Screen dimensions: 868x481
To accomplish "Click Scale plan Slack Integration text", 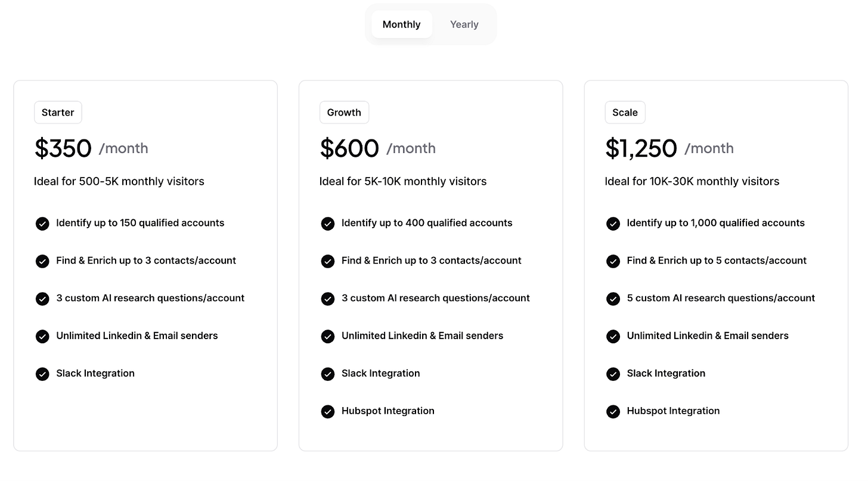I will click(x=666, y=373).
